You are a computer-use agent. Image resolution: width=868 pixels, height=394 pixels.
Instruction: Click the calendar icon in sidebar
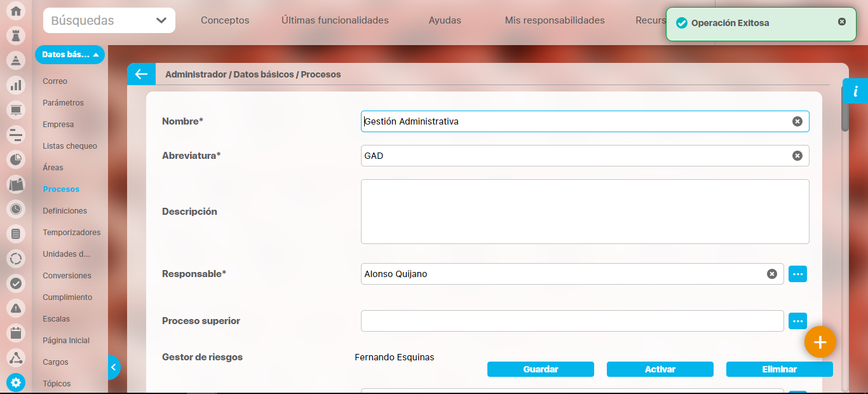pyautogui.click(x=16, y=333)
